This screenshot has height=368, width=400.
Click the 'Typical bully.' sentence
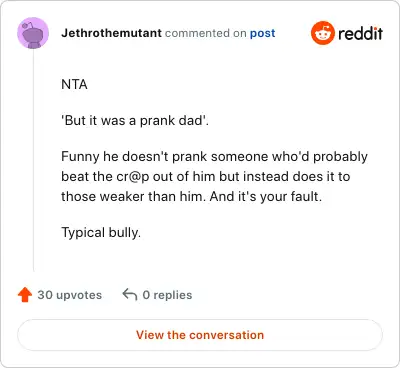101,232
